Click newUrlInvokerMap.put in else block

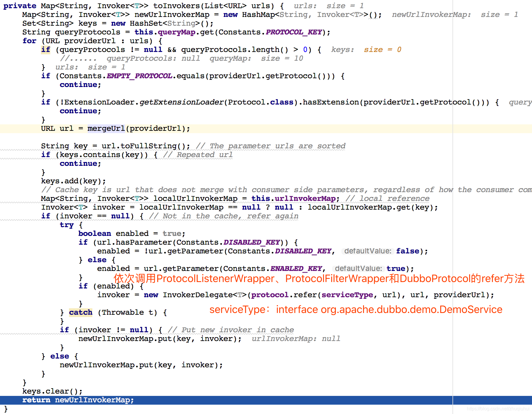(141, 365)
